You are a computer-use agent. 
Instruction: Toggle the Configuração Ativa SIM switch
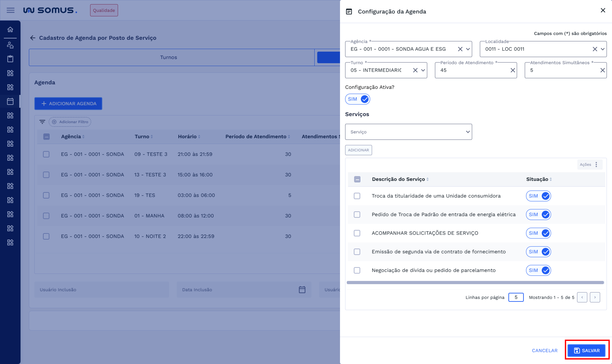[x=357, y=99]
